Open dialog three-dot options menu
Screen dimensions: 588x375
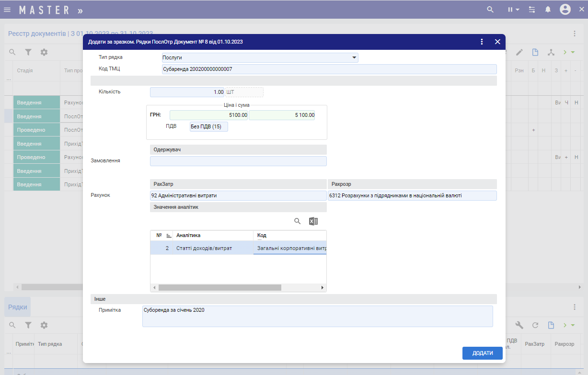[x=482, y=42]
